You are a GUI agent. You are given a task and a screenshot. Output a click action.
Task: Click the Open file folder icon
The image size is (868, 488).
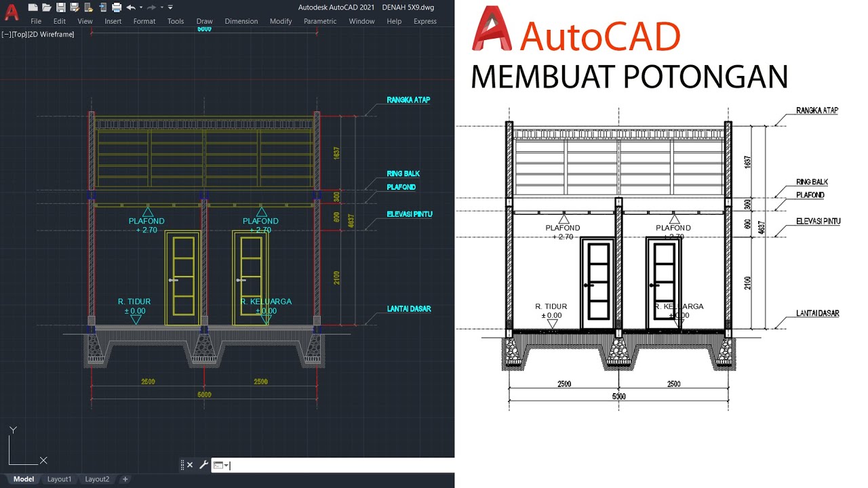tap(47, 7)
